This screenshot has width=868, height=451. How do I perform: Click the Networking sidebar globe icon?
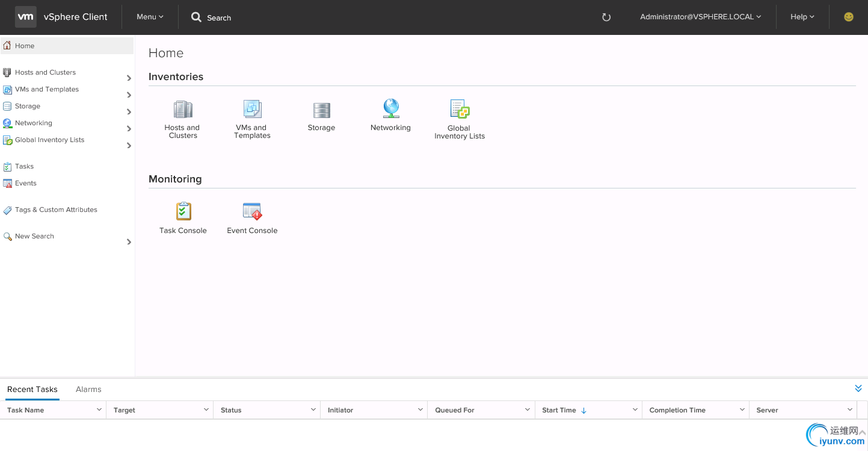pos(7,123)
